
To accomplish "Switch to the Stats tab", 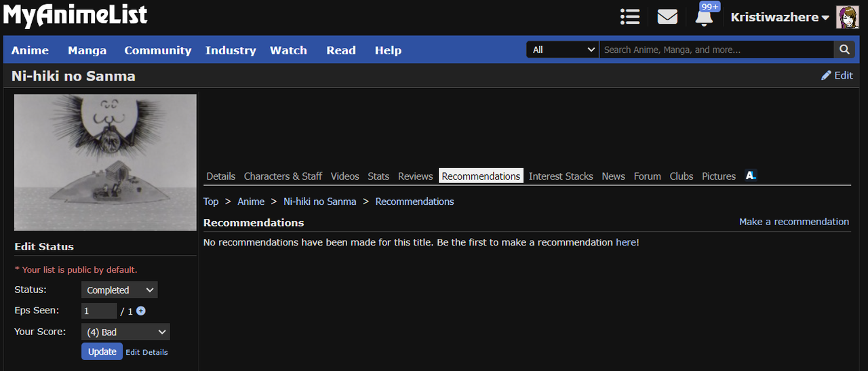I will point(378,176).
